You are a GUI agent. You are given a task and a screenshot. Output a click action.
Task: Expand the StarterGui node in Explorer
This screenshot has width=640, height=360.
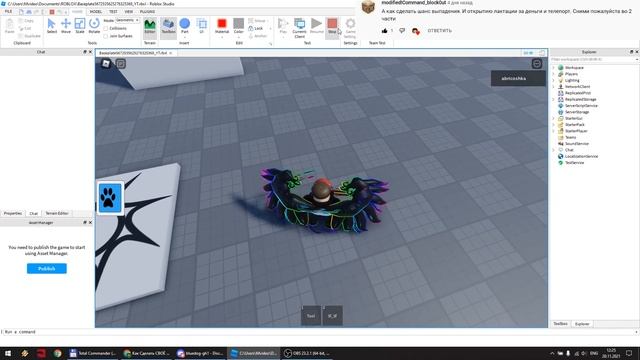coord(553,118)
